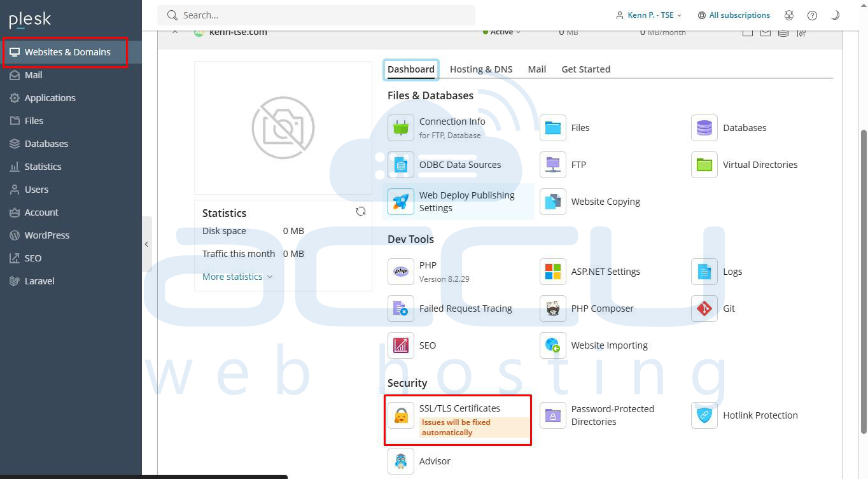Image resolution: width=868 pixels, height=479 pixels.
Task: Toggle dark mode with the moon icon
Action: coord(835,15)
